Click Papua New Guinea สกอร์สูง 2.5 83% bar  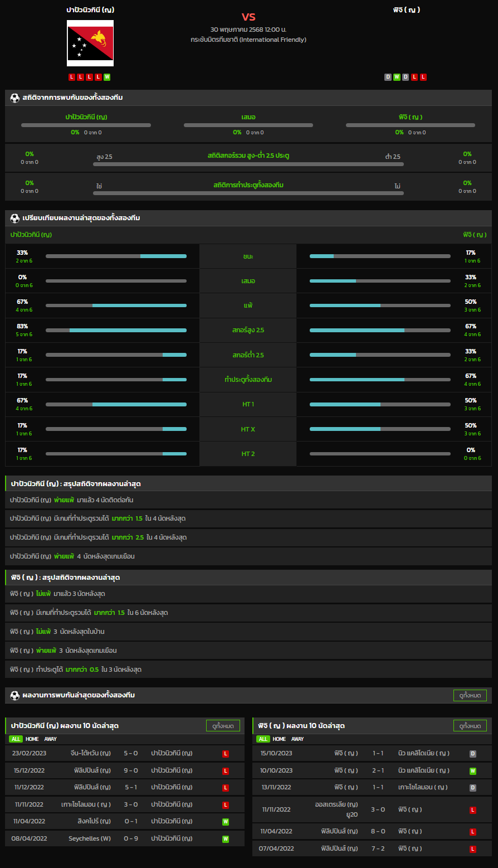116,330
